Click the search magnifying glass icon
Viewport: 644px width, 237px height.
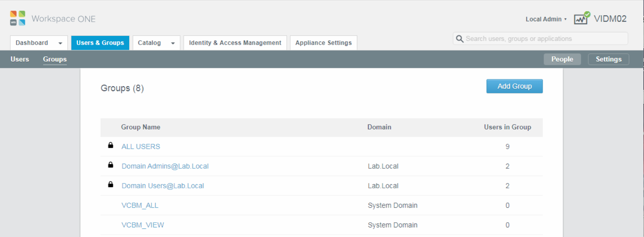pyautogui.click(x=460, y=39)
